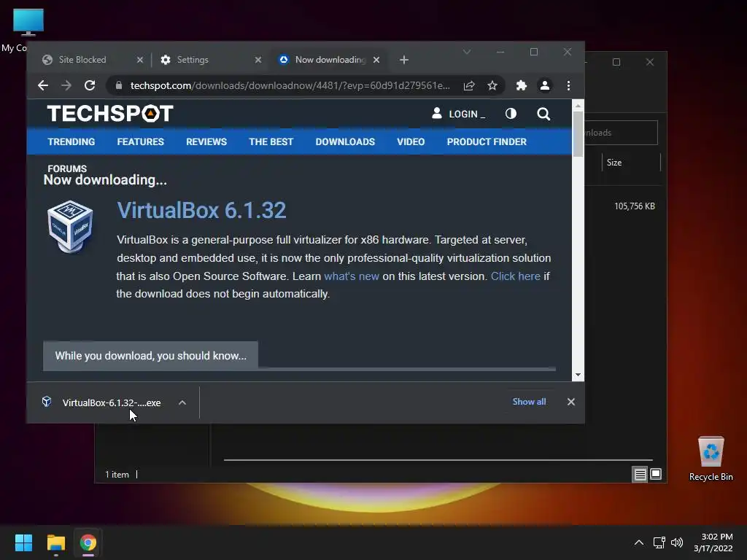Click the VirtualBox 6.1.32 heading link

(x=201, y=211)
